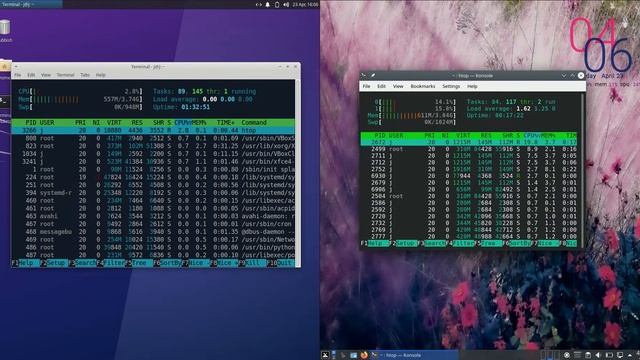Image resolution: width=640 pixels, height=360 pixels.
Task: Open Tabs menu in Xfce Terminal window
Action: 85,75
